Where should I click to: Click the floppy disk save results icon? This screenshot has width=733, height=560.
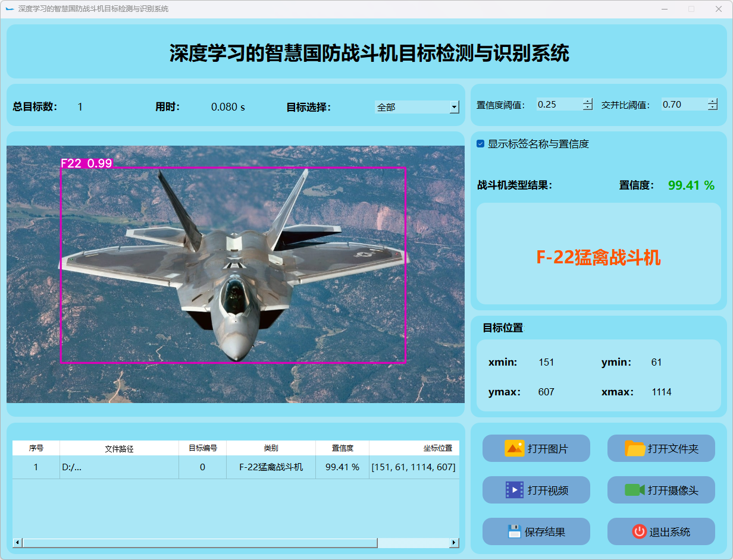pos(514,531)
